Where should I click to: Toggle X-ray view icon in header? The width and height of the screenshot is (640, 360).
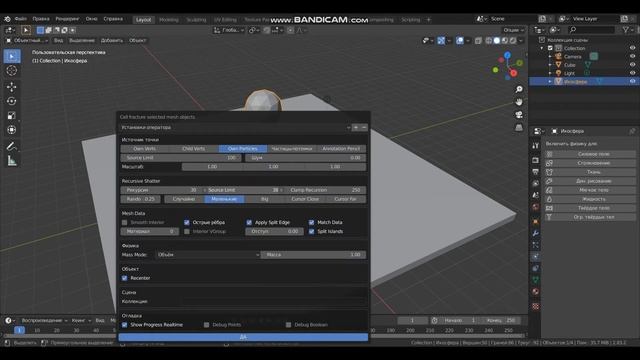pyautogui.click(x=478, y=40)
